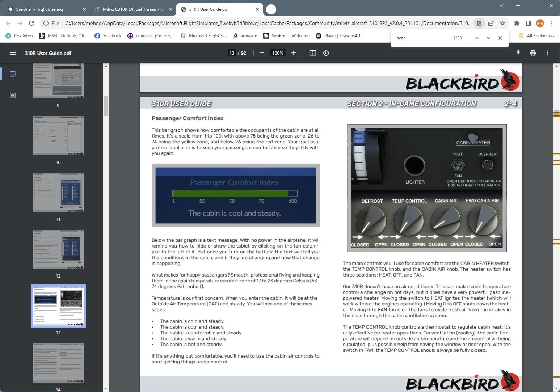Click thumbnail panel scroll down arrow
Screen dimensions: 560x392
pos(106,388)
